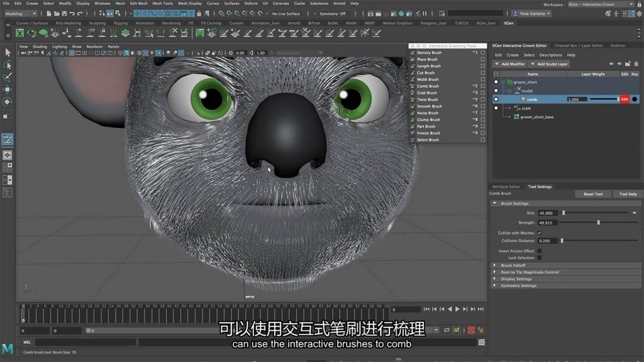The width and height of the screenshot is (644, 362).
Task: Expand the Brush Falloff section
Action: pyautogui.click(x=513, y=265)
